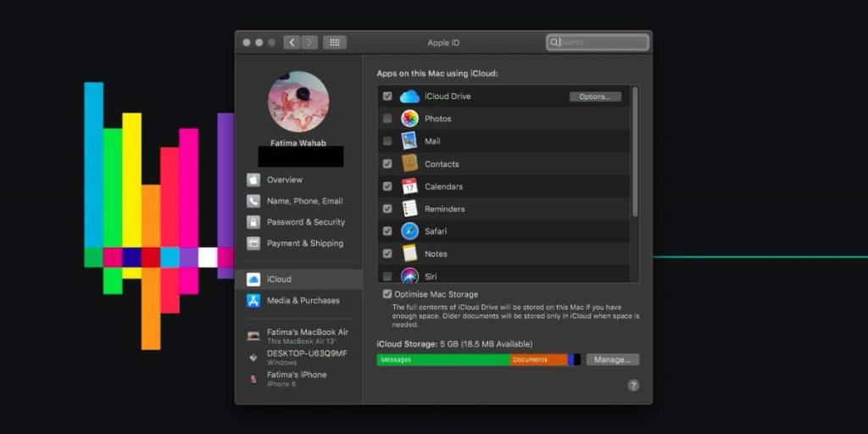Click the profile picture avatar
This screenshot has width=868, height=434.
(299, 102)
